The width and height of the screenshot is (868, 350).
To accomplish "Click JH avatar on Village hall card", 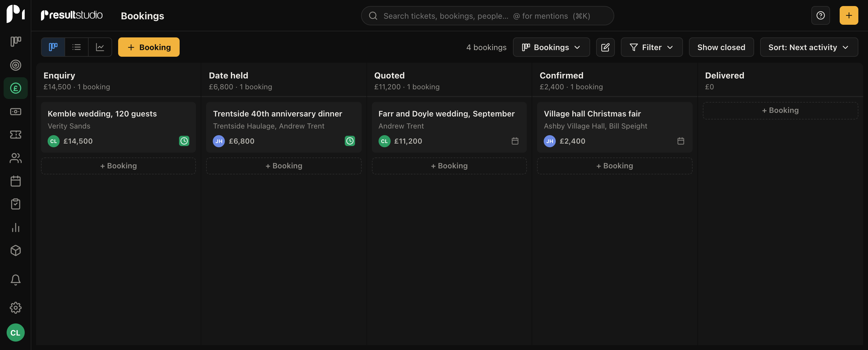I will click(x=549, y=141).
